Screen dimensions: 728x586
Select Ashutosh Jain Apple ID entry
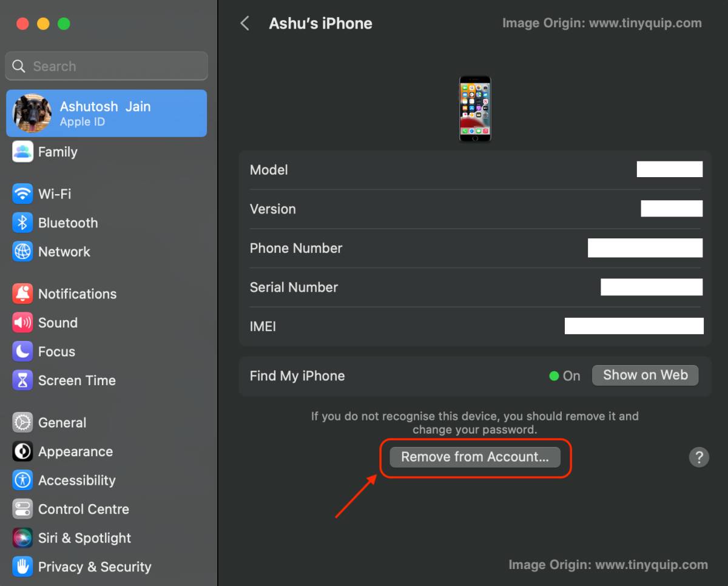point(106,113)
